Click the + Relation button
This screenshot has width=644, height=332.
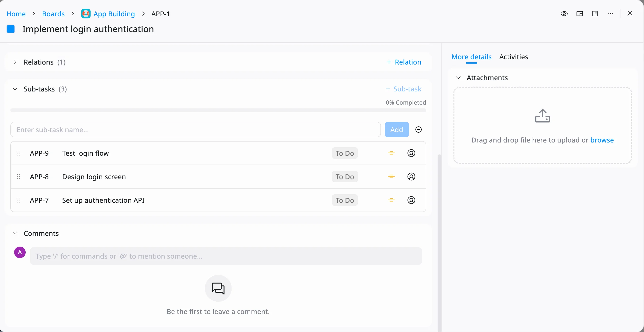point(404,62)
